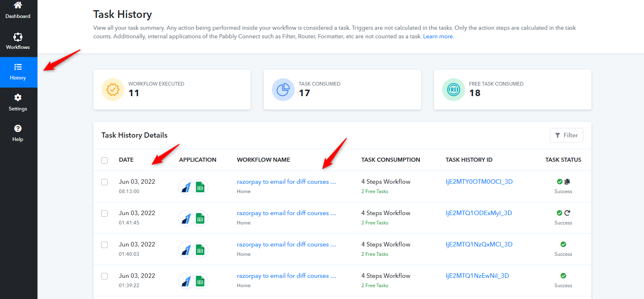Click green success check in 01:41:45 row
644x299 pixels.
pyautogui.click(x=560, y=213)
